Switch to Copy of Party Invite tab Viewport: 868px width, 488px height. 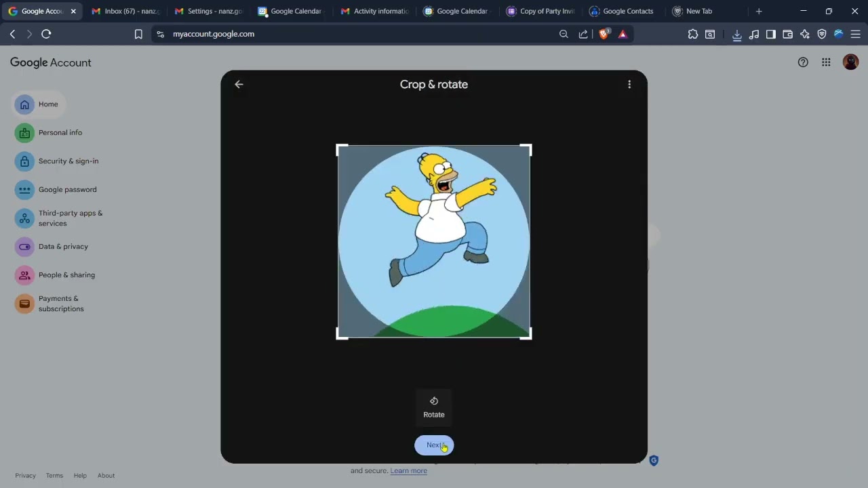[x=541, y=12]
